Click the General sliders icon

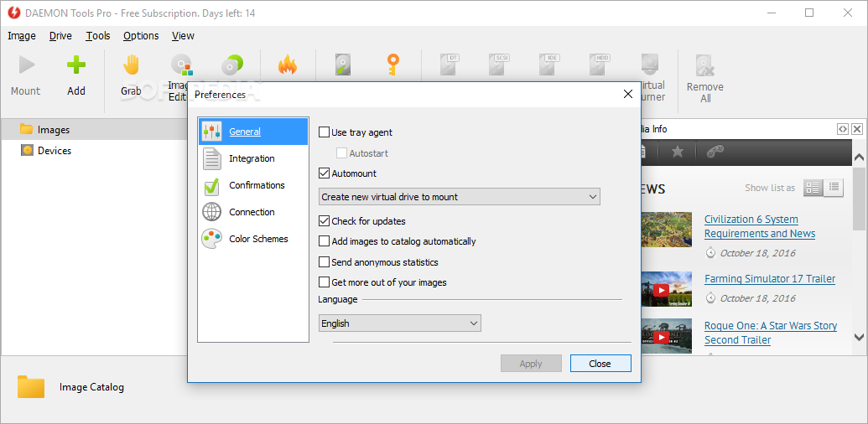click(x=212, y=132)
